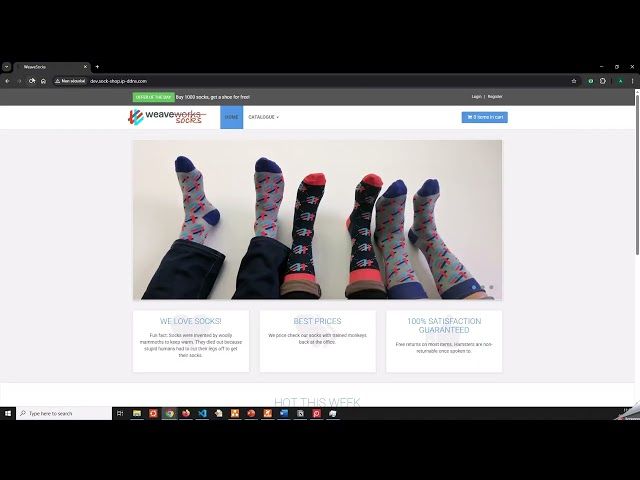Click the address bar URL
The height and width of the screenshot is (480, 640).
118,81
